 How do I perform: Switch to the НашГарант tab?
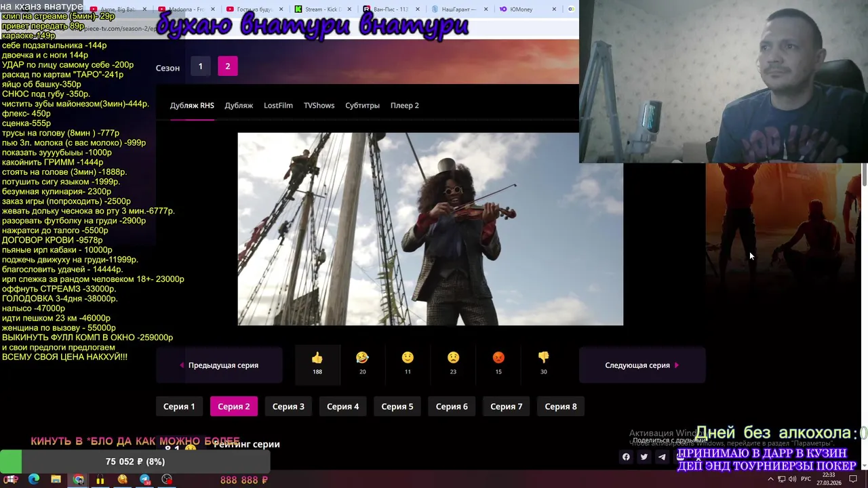(x=458, y=9)
